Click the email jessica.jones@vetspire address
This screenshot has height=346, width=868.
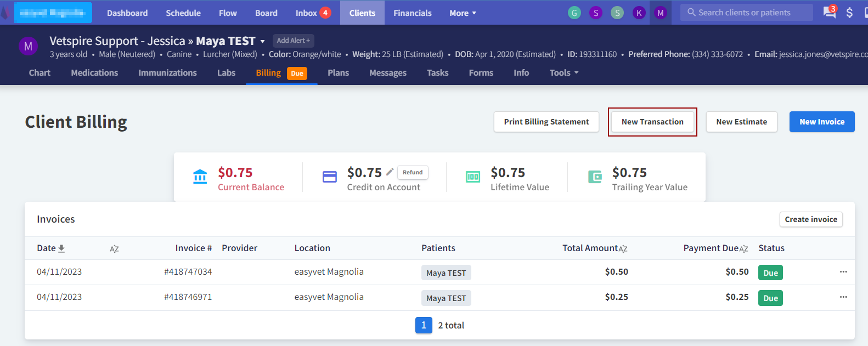(824, 54)
